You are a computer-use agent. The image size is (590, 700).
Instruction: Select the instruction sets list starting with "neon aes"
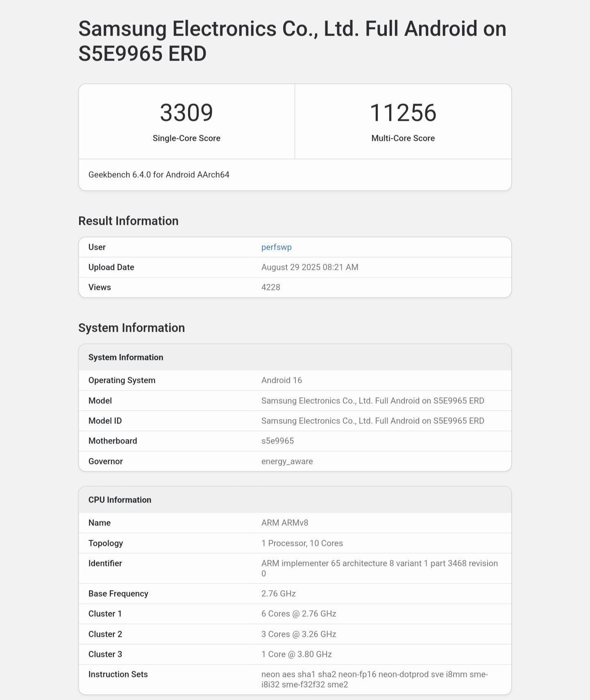[375, 679]
